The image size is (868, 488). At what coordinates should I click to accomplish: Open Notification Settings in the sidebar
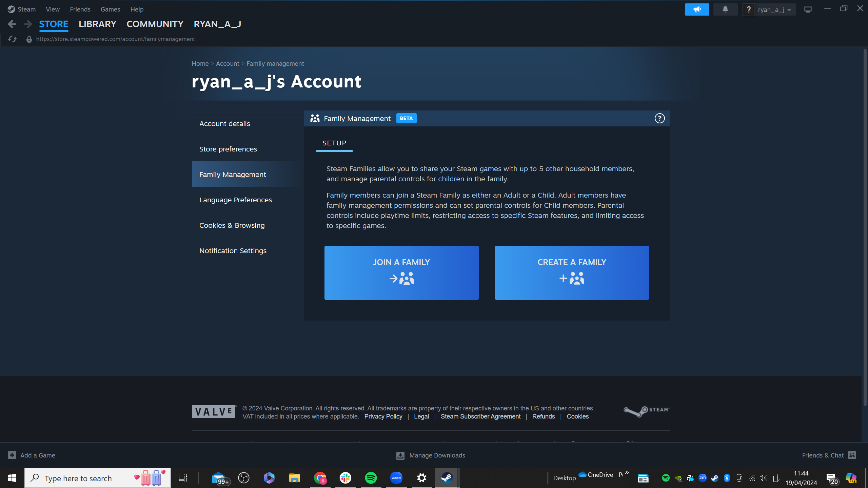pyautogui.click(x=248, y=251)
